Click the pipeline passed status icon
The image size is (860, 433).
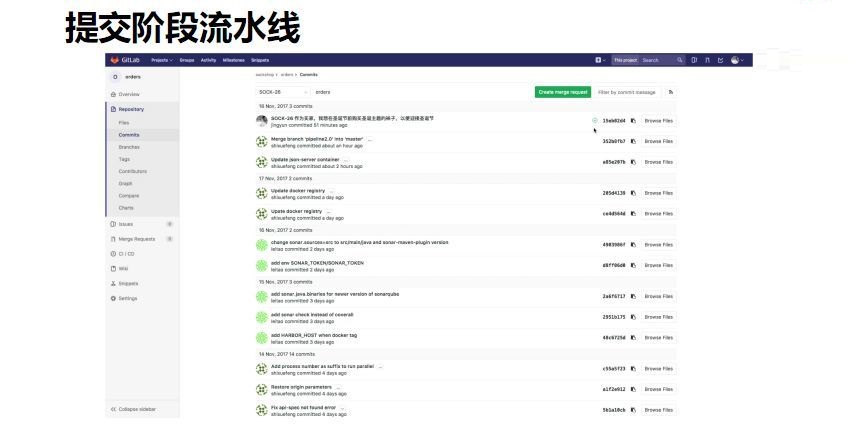point(594,120)
